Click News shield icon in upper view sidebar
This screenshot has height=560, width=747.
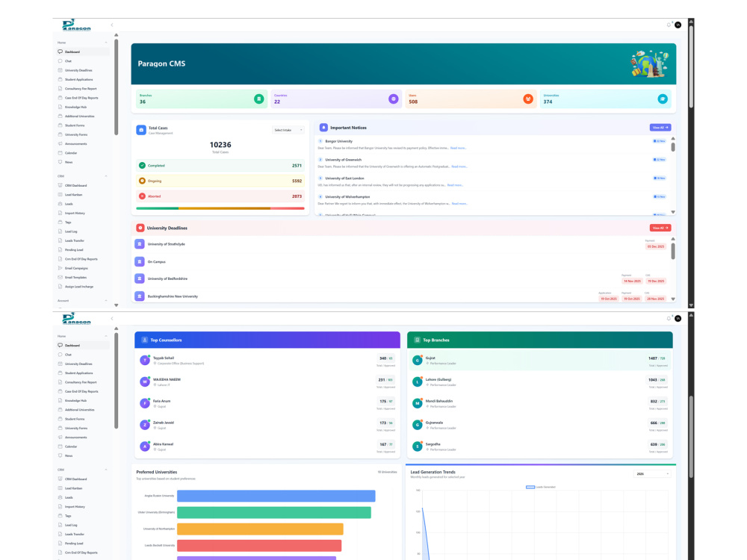point(60,162)
